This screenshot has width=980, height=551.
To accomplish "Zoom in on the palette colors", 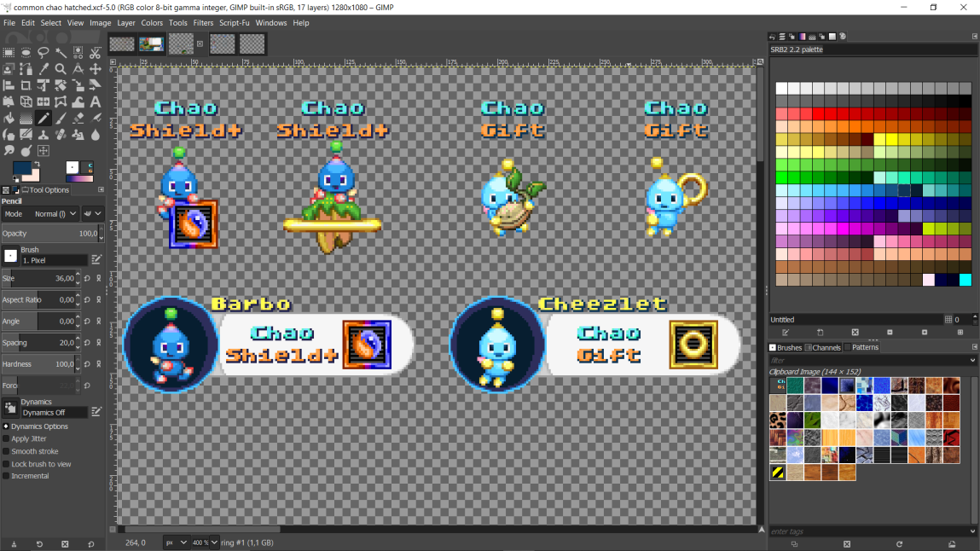I will [925, 333].
